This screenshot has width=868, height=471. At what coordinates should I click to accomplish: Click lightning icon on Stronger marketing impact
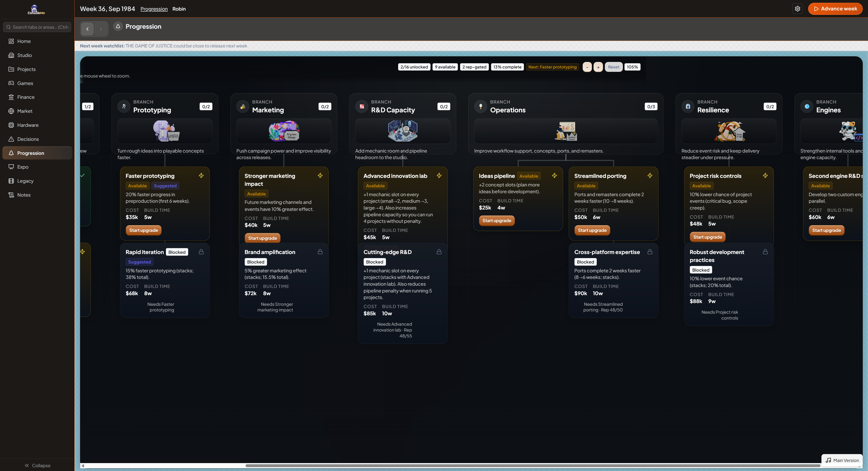click(x=320, y=176)
